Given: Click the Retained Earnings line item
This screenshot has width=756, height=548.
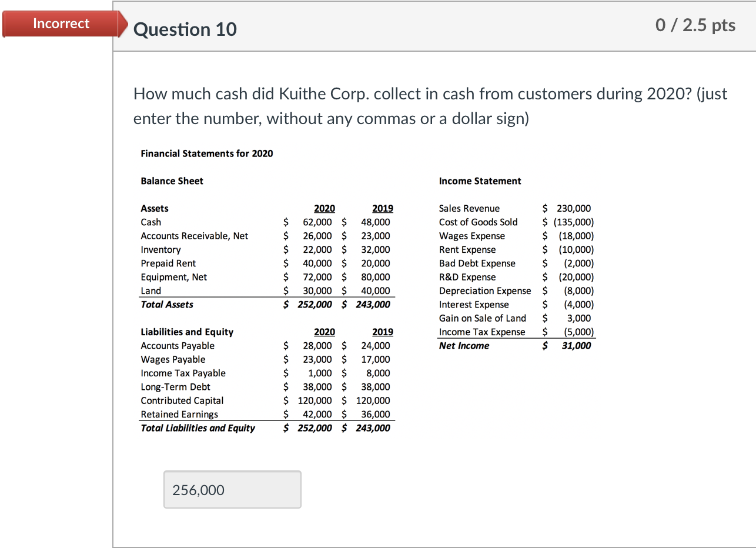Looking at the screenshot, I should 179,414.
